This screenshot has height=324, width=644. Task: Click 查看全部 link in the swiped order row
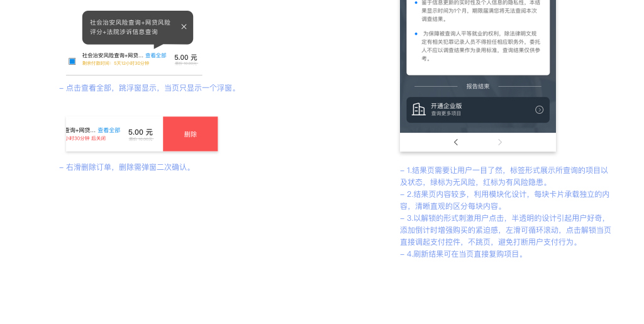pos(109,130)
